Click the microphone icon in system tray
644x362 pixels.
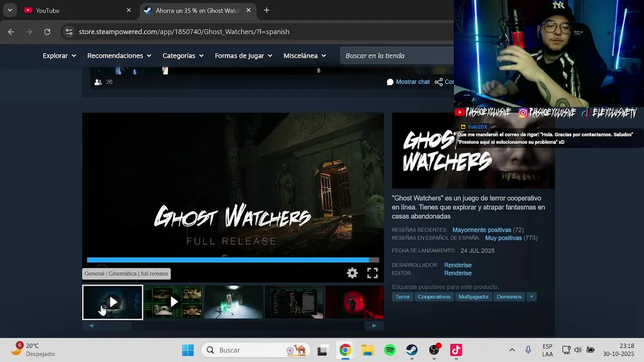coord(528,350)
